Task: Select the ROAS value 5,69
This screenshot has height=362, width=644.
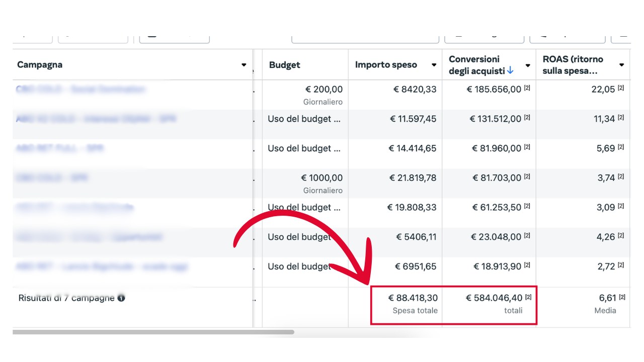Action: point(606,148)
